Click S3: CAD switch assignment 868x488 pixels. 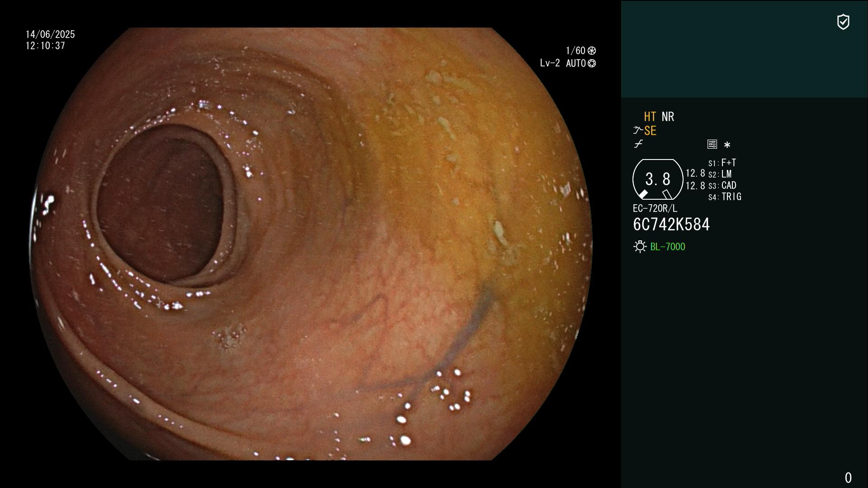coord(722,185)
